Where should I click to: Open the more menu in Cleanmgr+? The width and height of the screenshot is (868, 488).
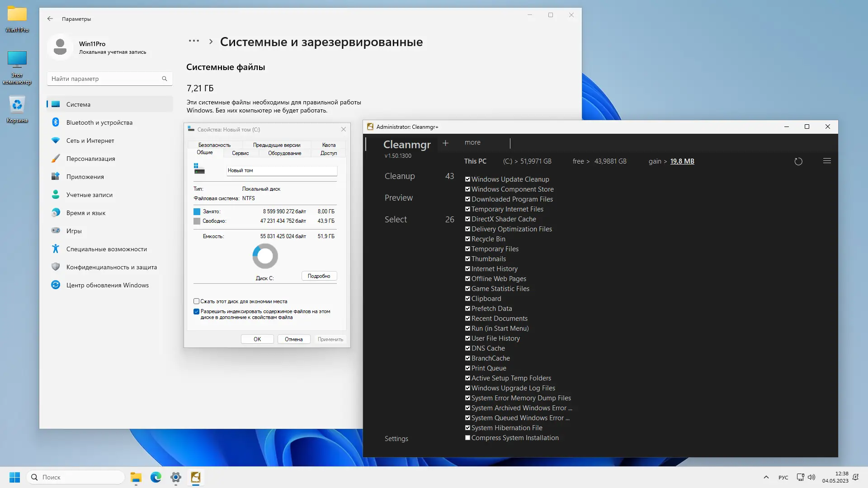[472, 142]
